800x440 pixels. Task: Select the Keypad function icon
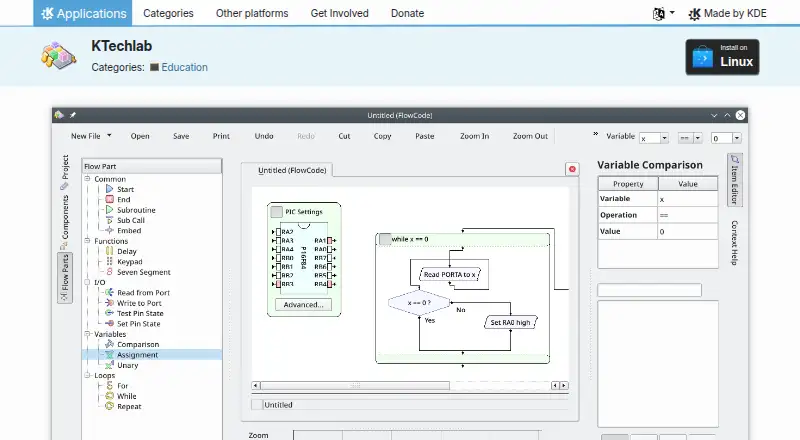(109, 261)
